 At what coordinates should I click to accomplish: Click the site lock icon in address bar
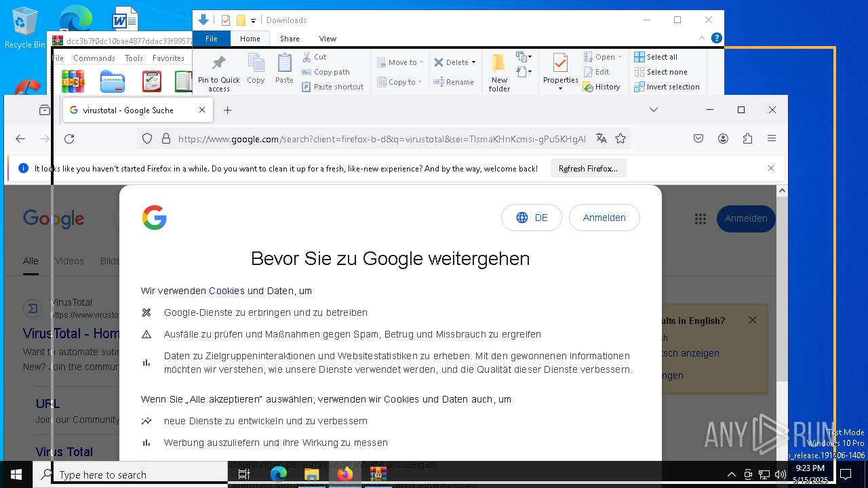(x=165, y=138)
